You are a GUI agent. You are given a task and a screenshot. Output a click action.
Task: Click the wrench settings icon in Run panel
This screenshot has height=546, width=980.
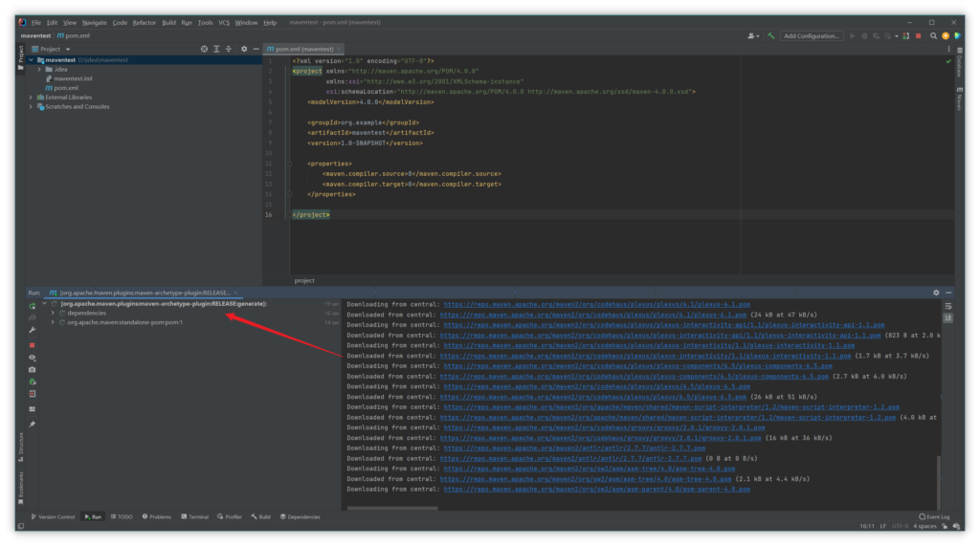tap(32, 330)
